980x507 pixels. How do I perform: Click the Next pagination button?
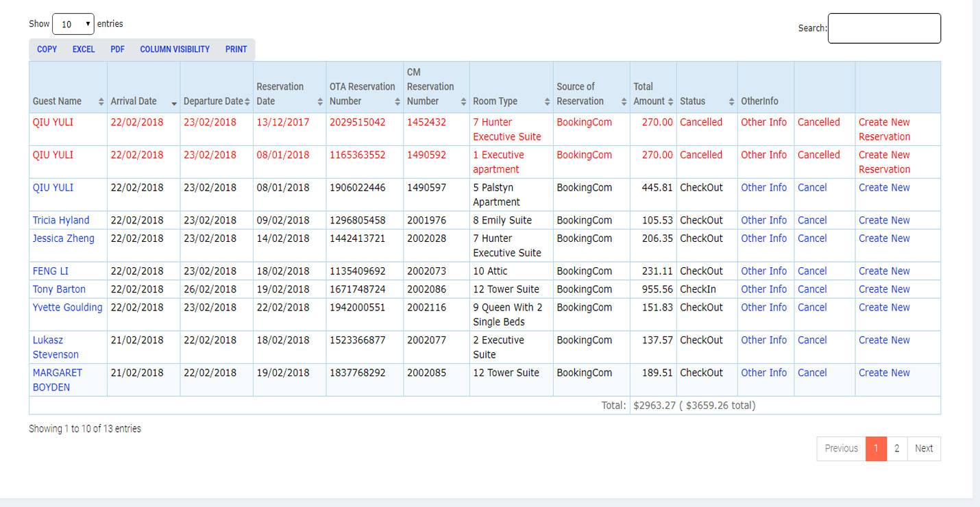tap(924, 449)
